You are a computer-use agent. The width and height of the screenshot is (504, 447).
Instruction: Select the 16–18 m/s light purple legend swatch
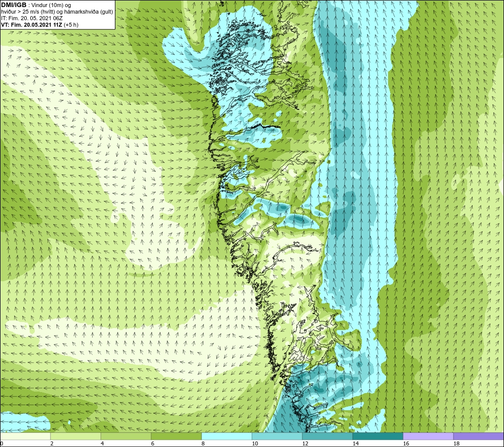428,436
